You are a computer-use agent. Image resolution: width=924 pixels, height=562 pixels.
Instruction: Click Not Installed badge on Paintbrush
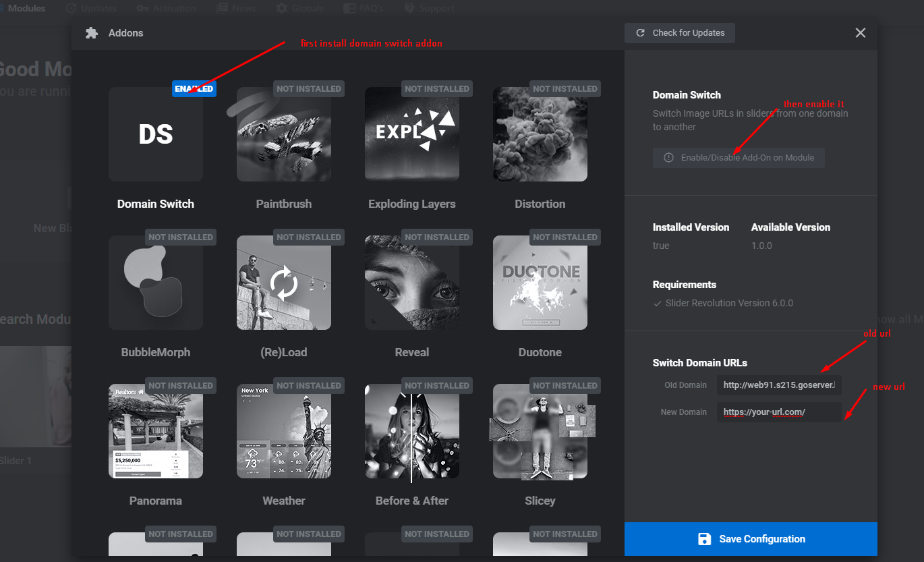[309, 88]
